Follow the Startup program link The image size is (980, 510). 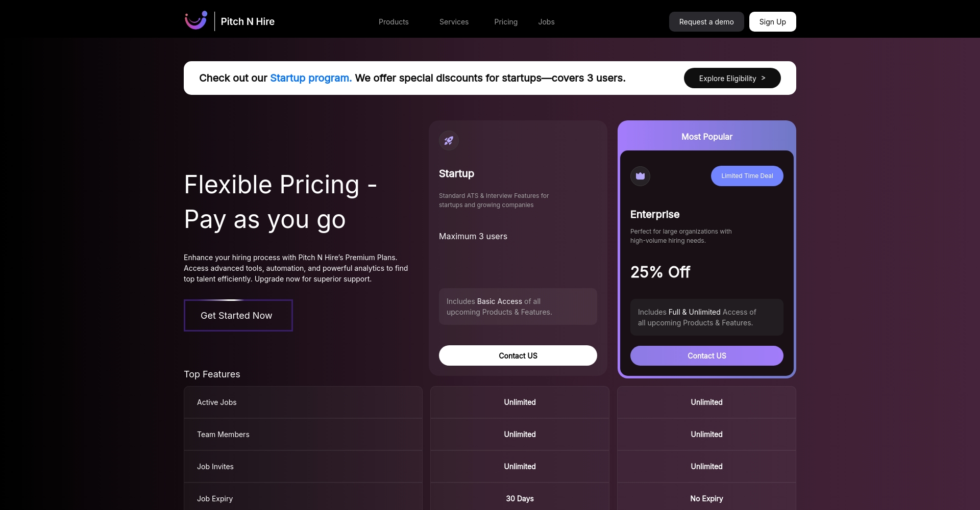coord(310,78)
